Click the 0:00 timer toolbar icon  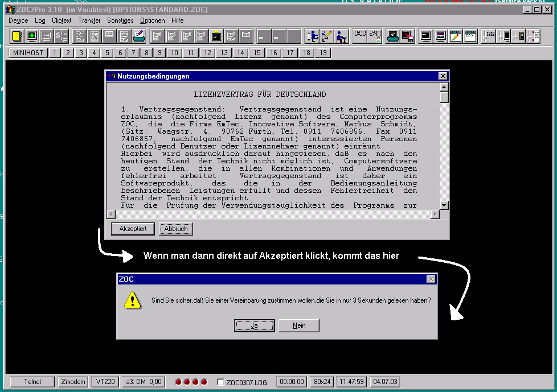(x=360, y=36)
